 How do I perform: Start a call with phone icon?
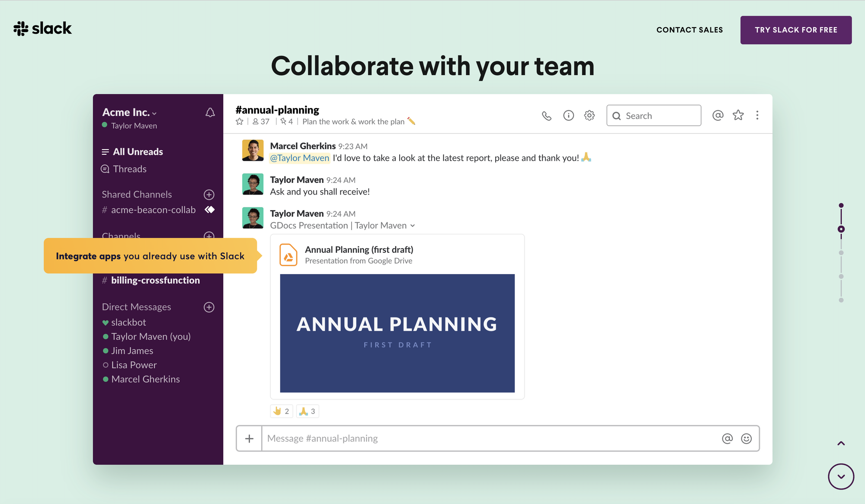click(547, 116)
